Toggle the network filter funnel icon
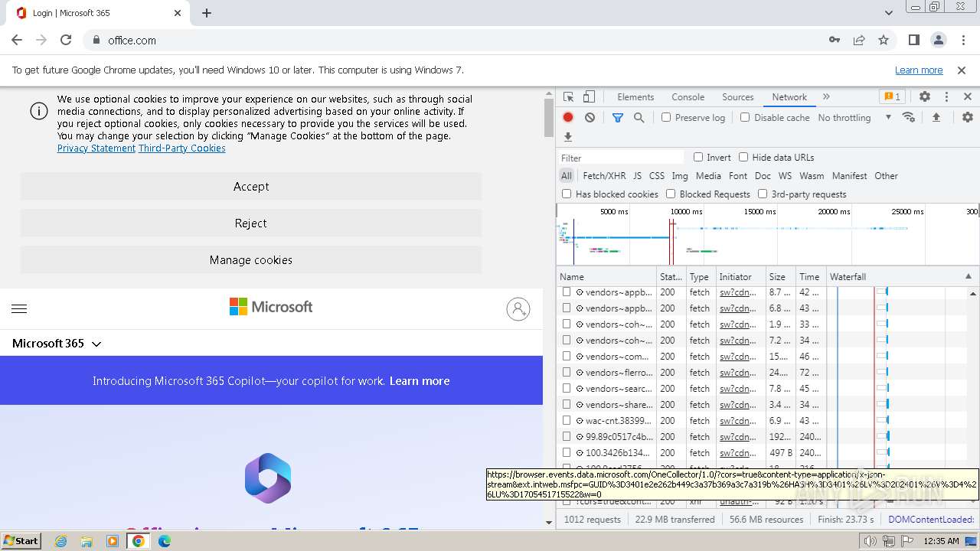The width and height of the screenshot is (980, 551). (618, 118)
